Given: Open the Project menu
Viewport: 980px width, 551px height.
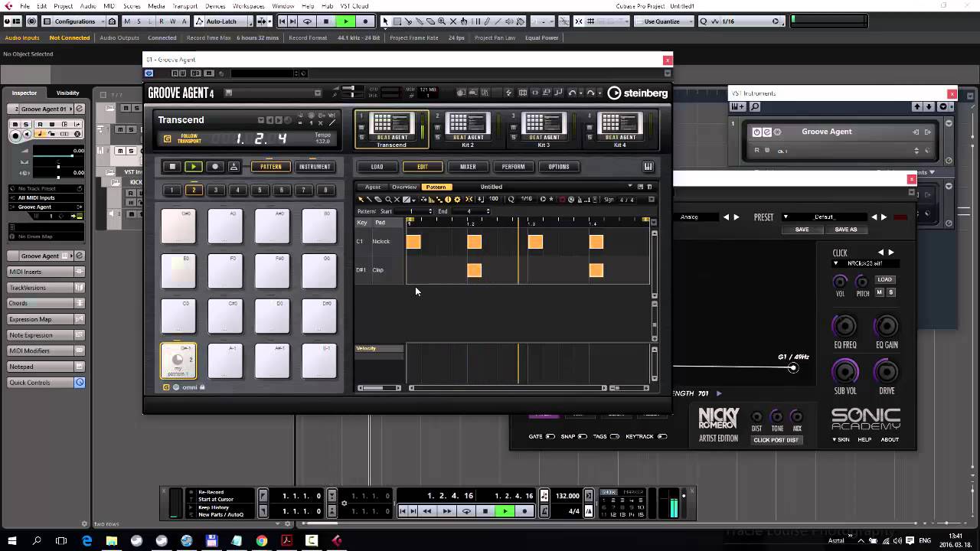Looking at the screenshot, I should coord(64,6).
